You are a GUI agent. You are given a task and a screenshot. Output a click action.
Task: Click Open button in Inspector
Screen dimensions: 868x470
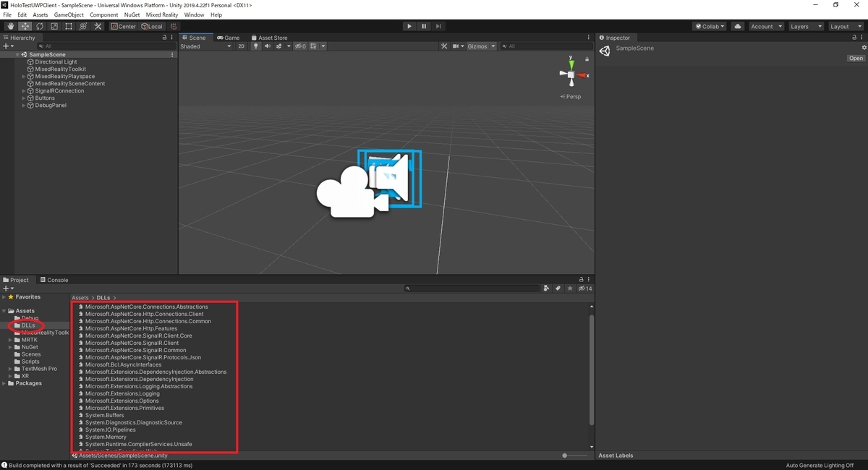tap(856, 59)
